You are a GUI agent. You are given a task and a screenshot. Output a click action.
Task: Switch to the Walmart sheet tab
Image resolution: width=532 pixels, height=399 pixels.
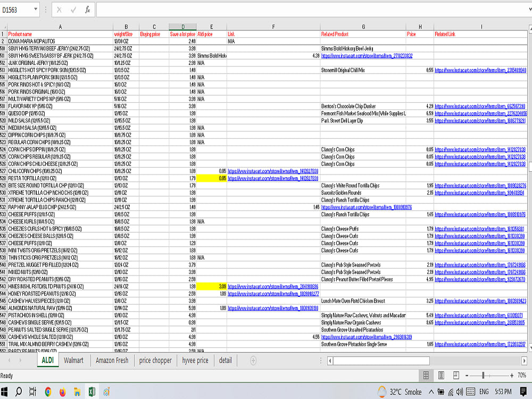pyautogui.click(x=73, y=360)
